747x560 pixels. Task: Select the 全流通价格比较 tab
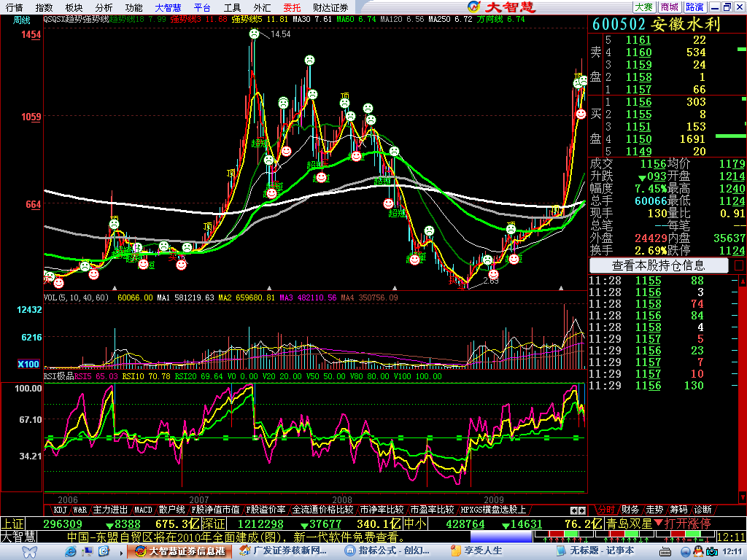322,510
